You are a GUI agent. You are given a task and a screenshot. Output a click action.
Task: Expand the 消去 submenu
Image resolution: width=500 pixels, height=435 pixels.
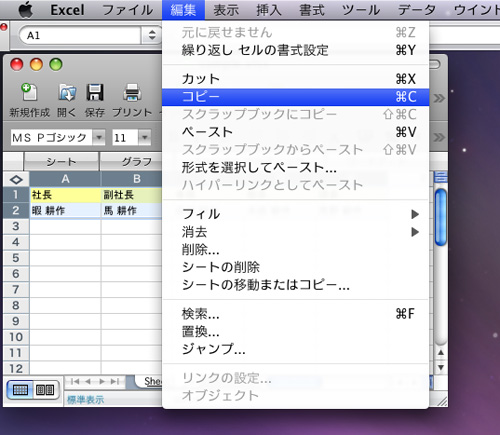[x=295, y=232]
